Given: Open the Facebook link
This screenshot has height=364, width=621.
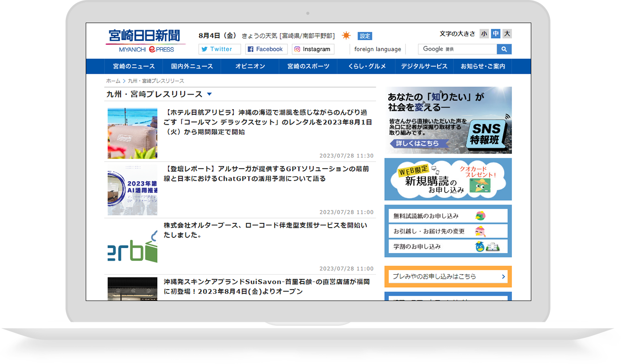Looking at the screenshot, I should [x=266, y=49].
